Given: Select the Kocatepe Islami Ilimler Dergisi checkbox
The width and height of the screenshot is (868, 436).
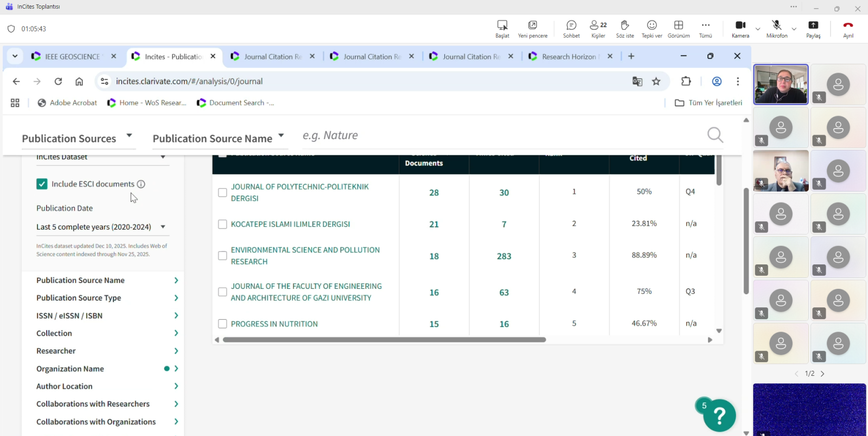Looking at the screenshot, I should click(x=222, y=224).
